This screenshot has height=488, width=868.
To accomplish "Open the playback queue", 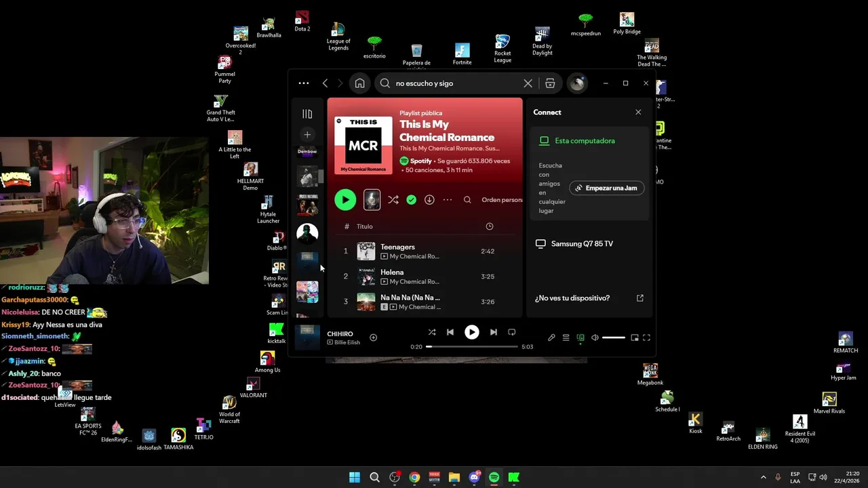I will (566, 338).
